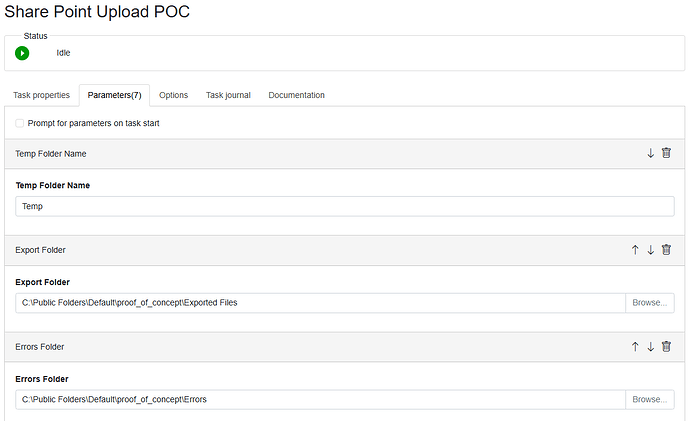This screenshot has height=421, width=690.
Task: Delete the Temp Folder Name parameter
Action: pos(666,153)
